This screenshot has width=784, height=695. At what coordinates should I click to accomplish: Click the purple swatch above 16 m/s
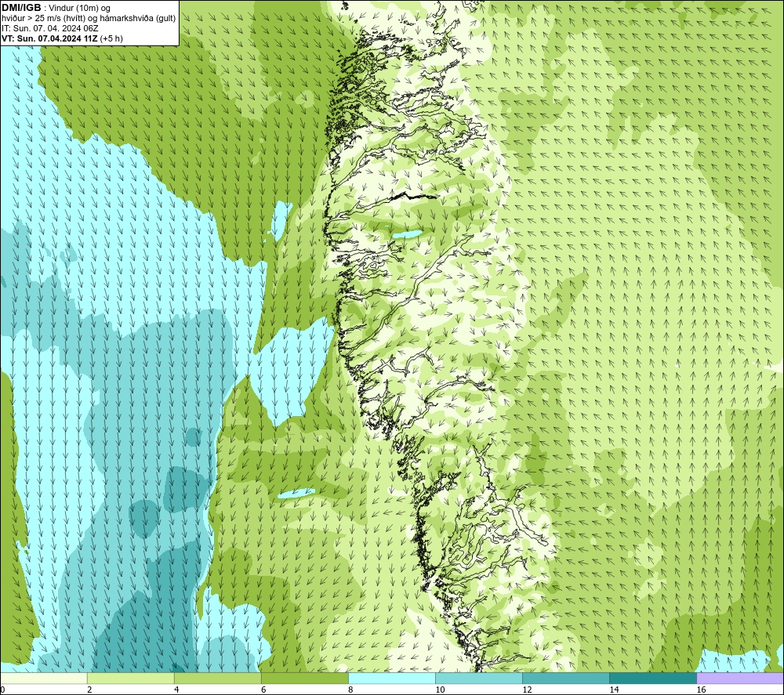(740, 679)
